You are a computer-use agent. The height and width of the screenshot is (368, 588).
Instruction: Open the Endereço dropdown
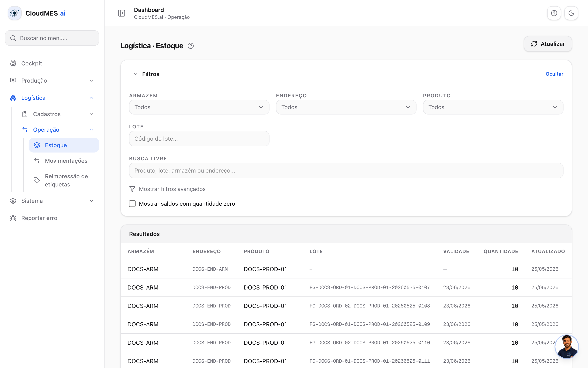tap(346, 107)
